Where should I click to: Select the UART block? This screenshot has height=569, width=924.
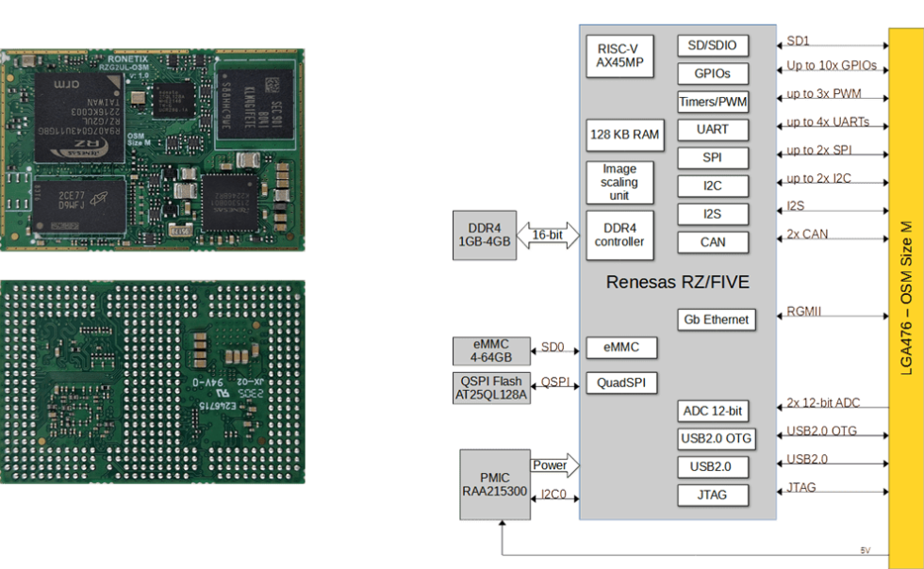(x=713, y=130)
